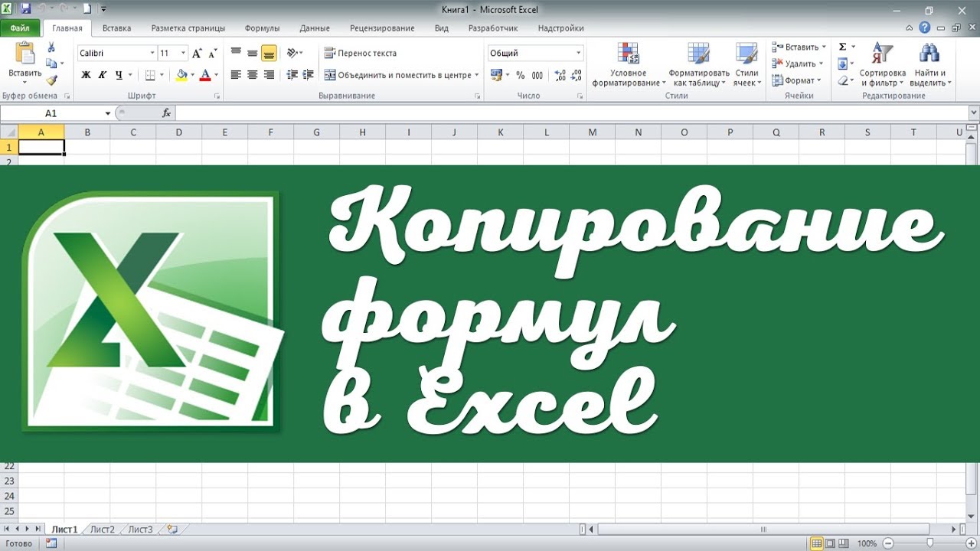Apply the cell borders icon
Screen dimensions: 980x551
point(150,75)
